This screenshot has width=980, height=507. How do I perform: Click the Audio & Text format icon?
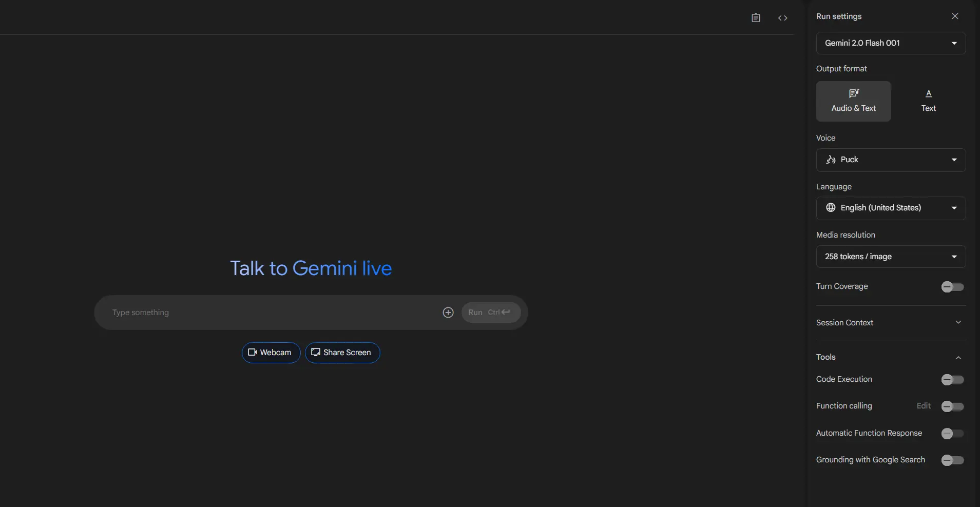[854, 93]
